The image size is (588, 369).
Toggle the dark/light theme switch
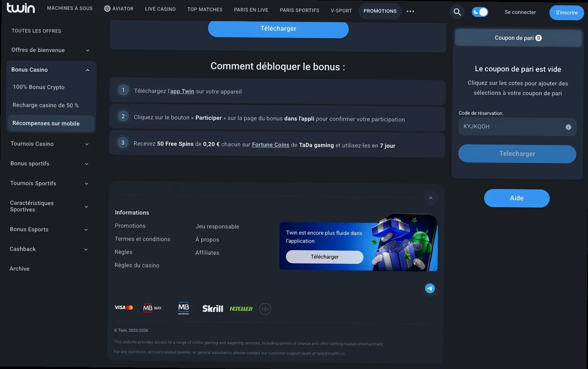(480, 12)
